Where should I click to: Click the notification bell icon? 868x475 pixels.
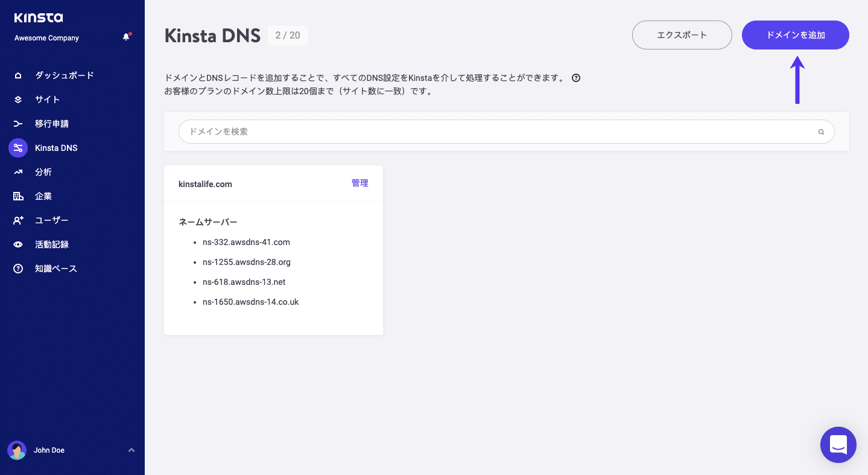coord(126,36)
